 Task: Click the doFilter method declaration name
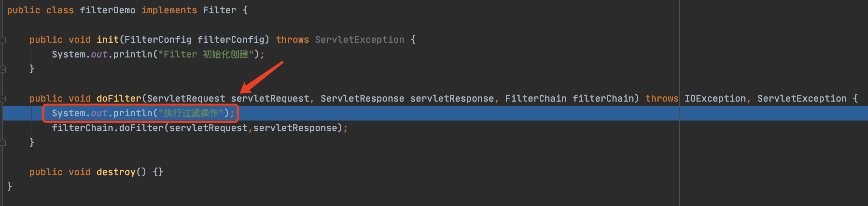[x=119, y=99]
